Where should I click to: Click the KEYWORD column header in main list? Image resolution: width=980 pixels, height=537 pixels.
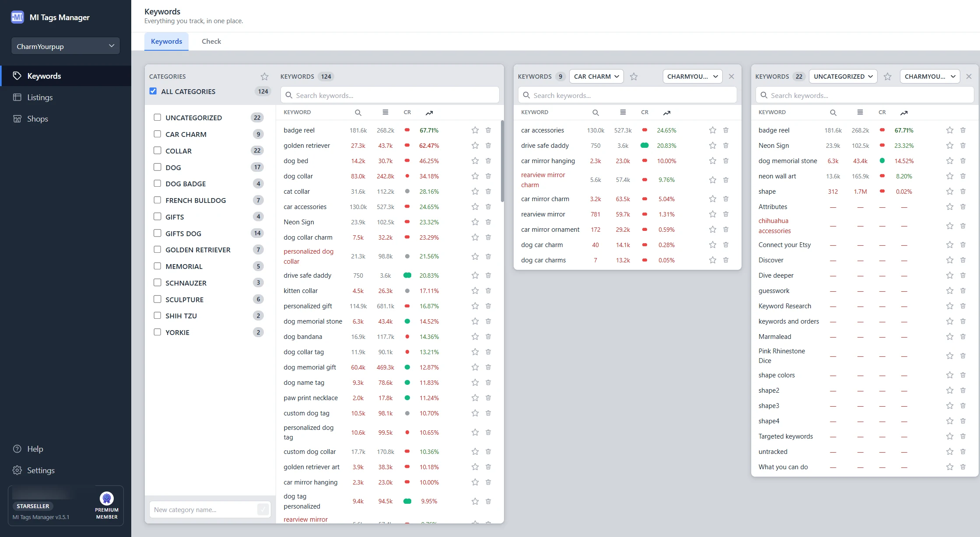[x=297, y=112]
